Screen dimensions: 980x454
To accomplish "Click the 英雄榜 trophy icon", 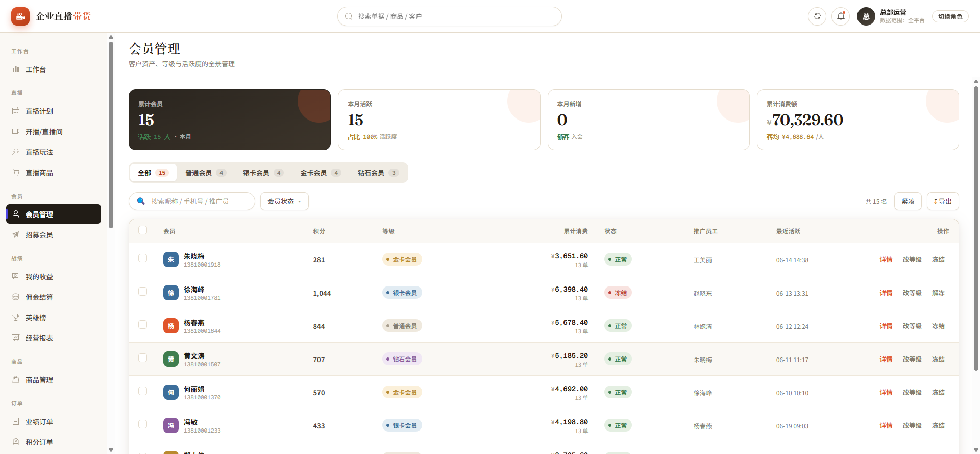I will point(16,318).
